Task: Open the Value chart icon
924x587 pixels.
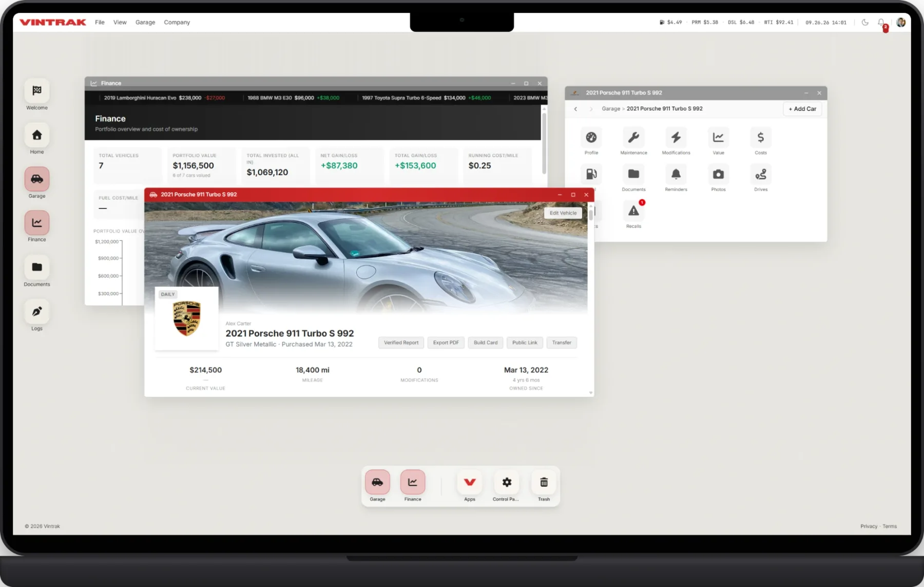Action: click(718, 138)
